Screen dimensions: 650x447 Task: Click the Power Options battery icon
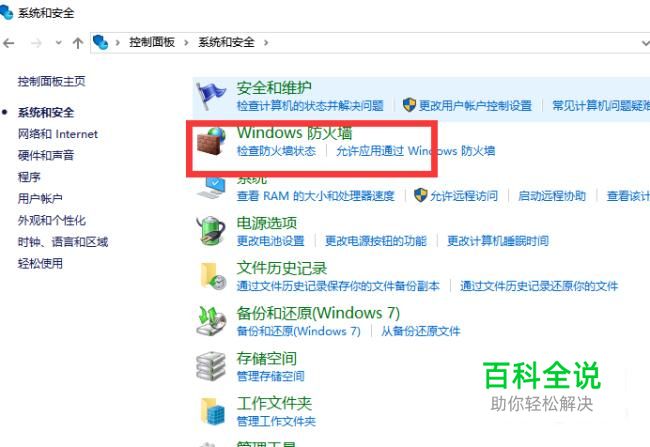(x=211, y=231)
